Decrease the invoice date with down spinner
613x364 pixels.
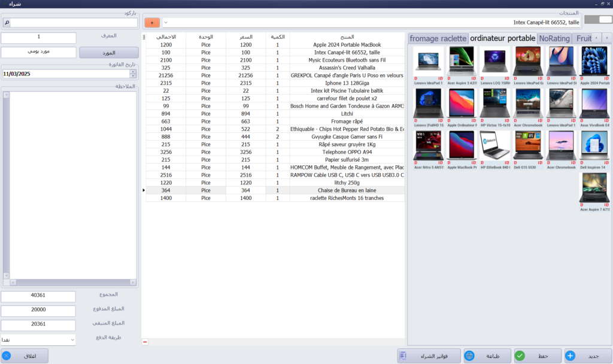click(x=133, y=75)
